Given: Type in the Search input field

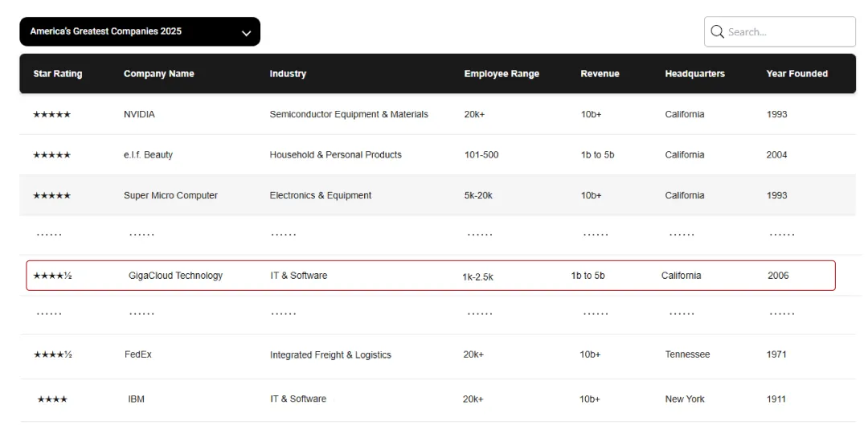Looking at the screenshot, I should tap(788, 32).
